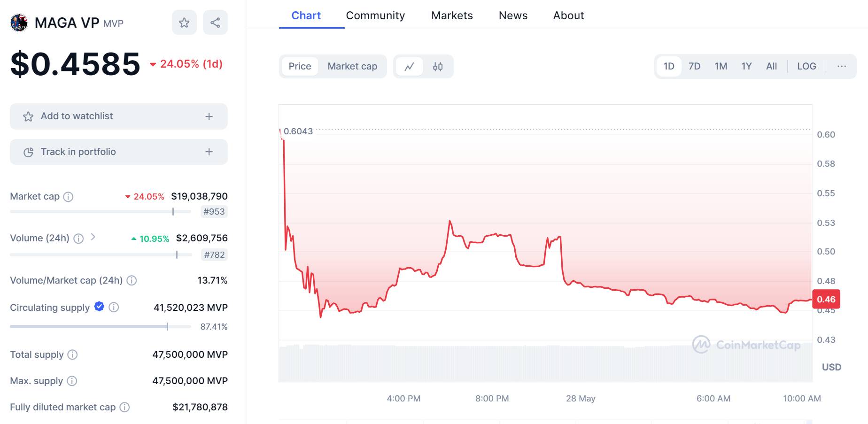Click the Track in portfolio button
The image size is (868, 424).
(119, 152)
